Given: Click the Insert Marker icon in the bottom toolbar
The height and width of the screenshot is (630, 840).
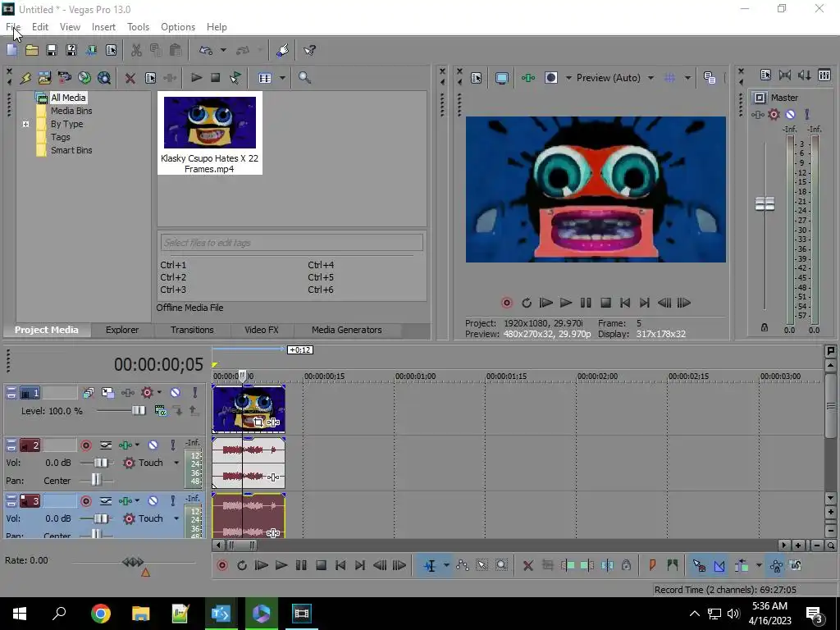Looking at the screenshot, I should click(x=652, y=565).
